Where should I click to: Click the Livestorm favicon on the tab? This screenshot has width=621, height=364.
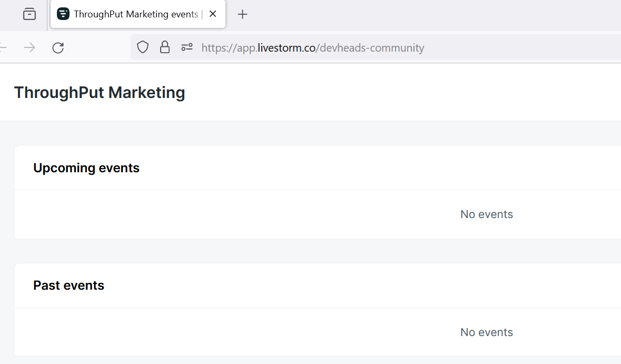pos(63,14)
